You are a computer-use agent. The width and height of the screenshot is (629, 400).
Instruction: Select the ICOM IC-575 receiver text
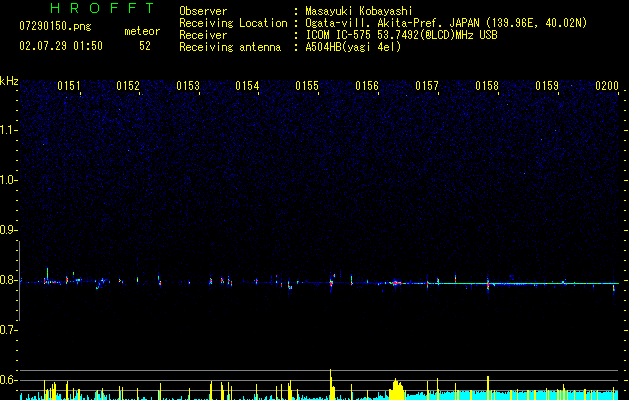point(401,35)
